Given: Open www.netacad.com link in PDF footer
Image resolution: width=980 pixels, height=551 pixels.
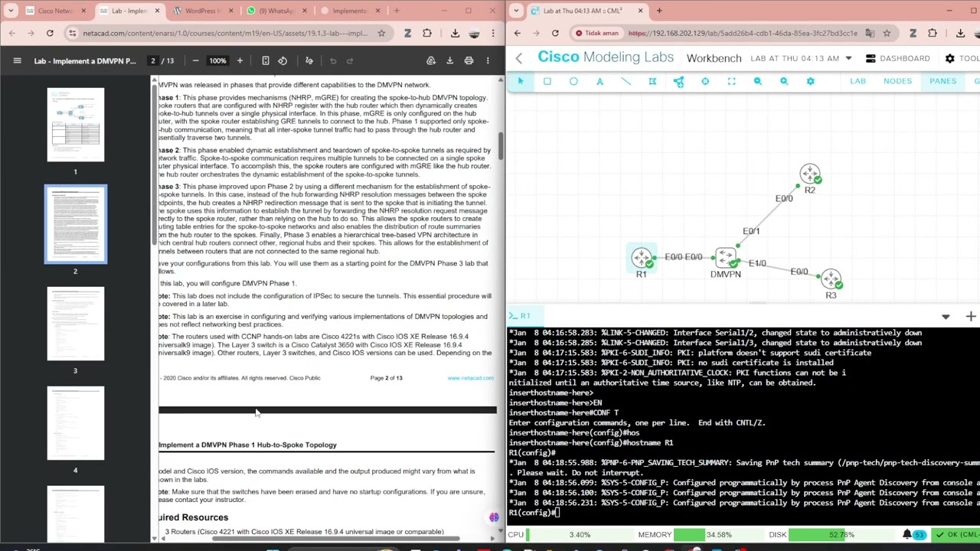Looking at the screenshot, I should point(470,378).
